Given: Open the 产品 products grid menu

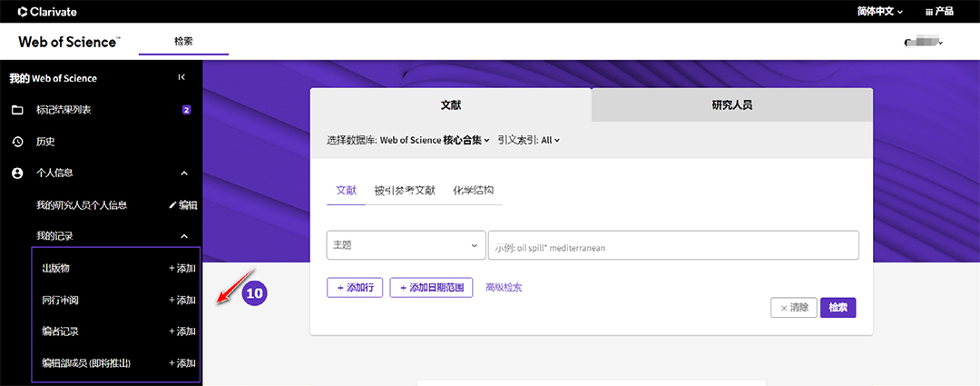Looking at the screenshot, I should (x=939, y=11).
